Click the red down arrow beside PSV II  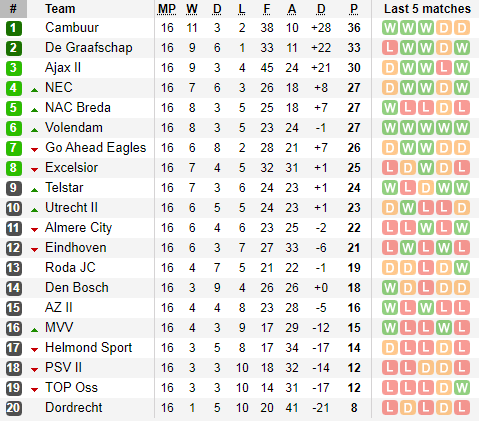coord(34,370)
